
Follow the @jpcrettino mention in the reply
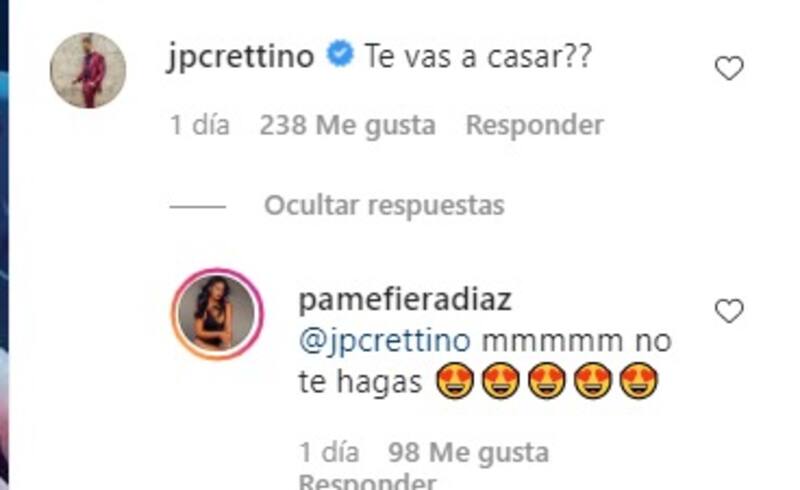point(385,340)
